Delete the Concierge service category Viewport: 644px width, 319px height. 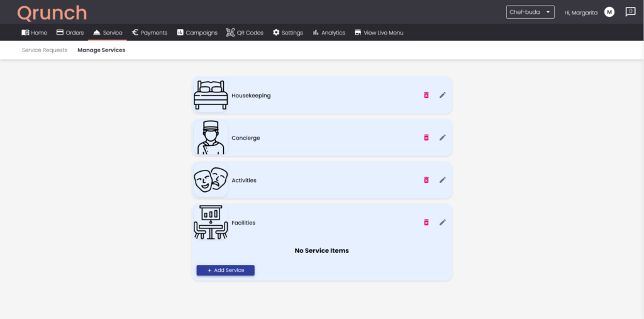(426, 137)
